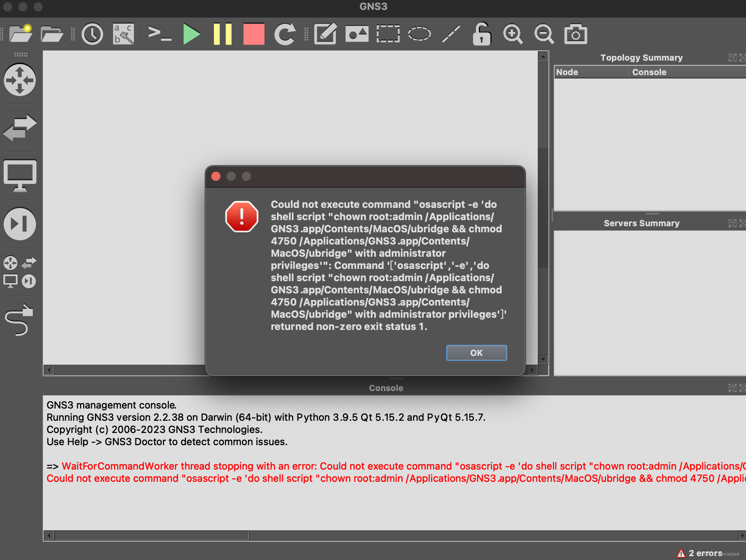Click the WaitForCommandWorker error line in console
The height and width of the screenshot is (560, 746).
396,466
